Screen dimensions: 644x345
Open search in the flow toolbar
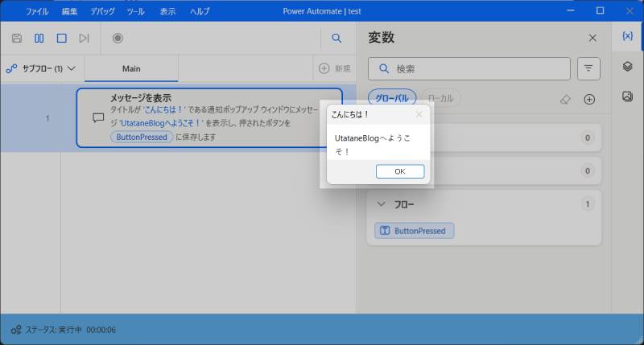click(x=336, y=38)
